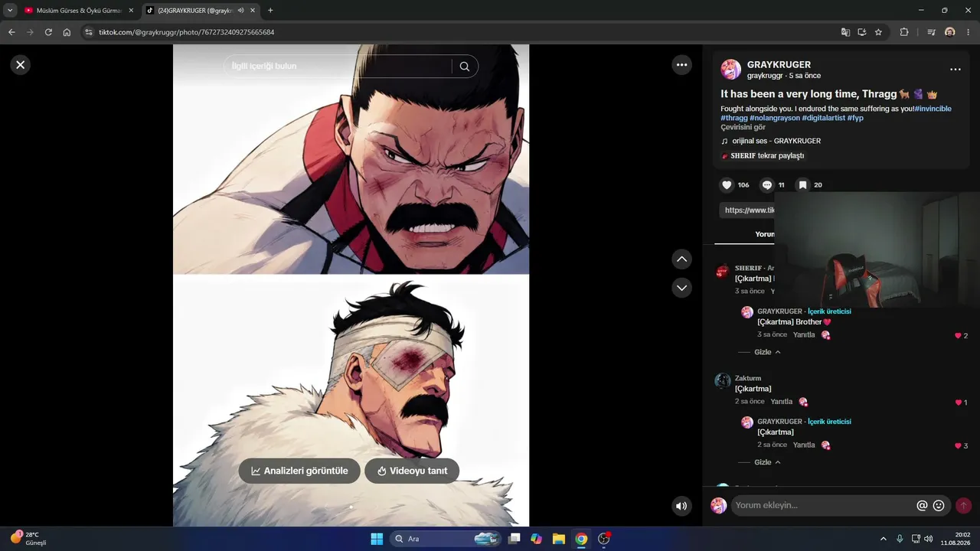
Task: Like Zakturm's comment with its heart showing 1
Action: tap(958, 403)
